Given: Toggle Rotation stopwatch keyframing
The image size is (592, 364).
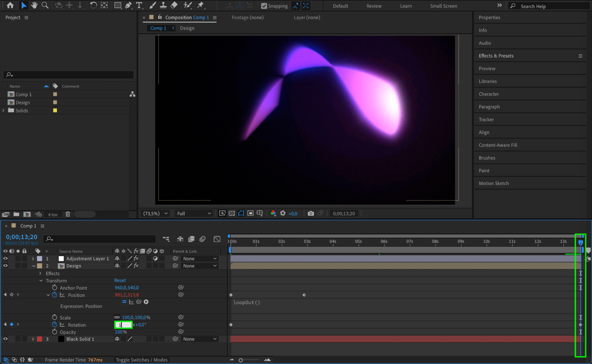Looking at the screenshot, I should click(54, 325).
